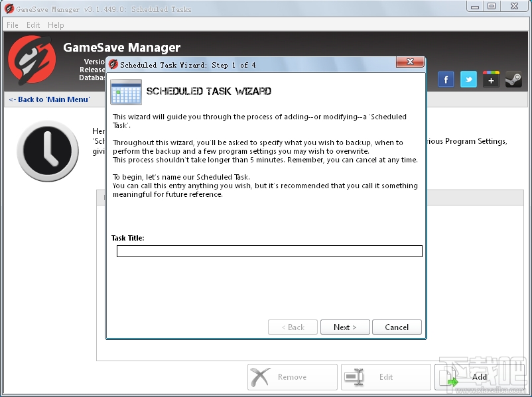
Task: Click the GameSave Manager logo
Action: 32,62
